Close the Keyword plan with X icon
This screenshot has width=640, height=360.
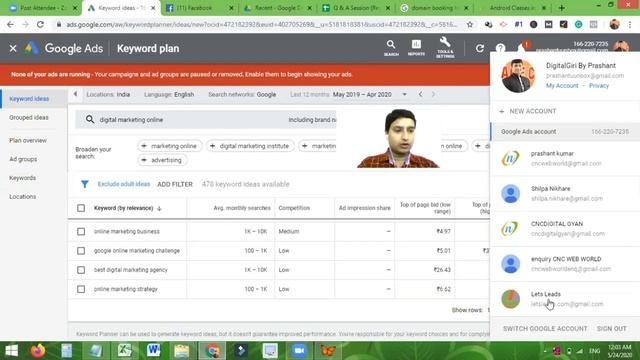click(13, 48)
